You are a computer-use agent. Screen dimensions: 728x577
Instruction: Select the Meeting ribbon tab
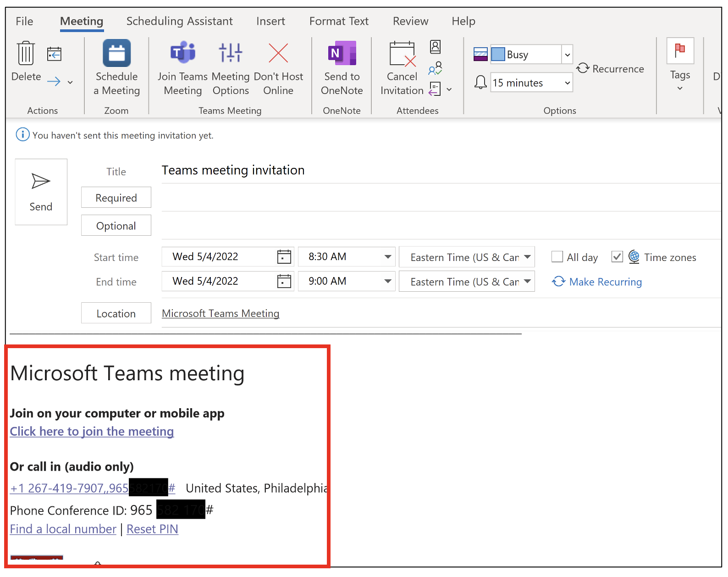click(x=82, y=21)
